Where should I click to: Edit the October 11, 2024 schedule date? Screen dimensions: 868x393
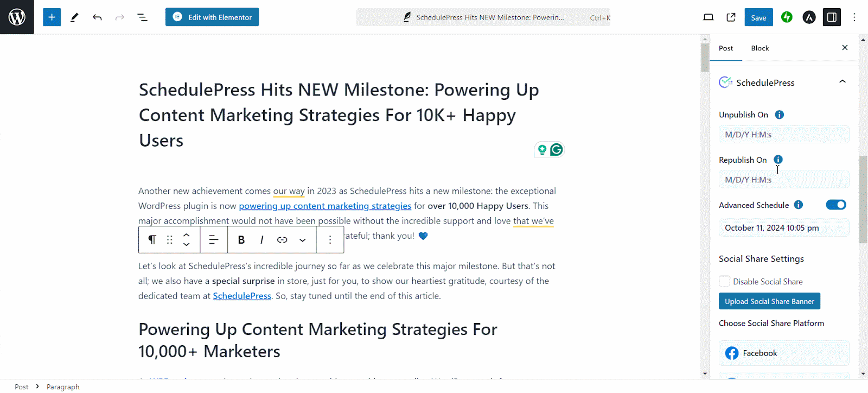coord(784,228)
